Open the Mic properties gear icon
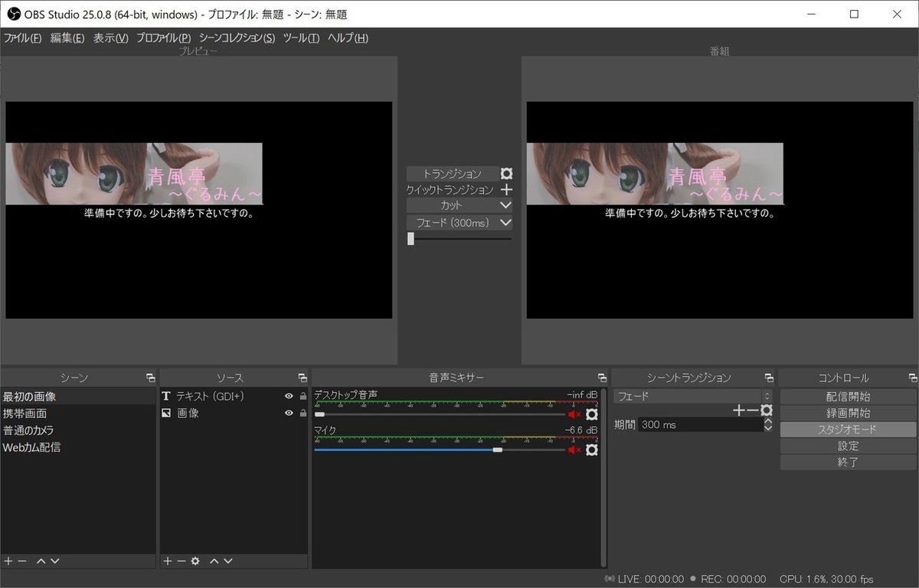This screenshot has height=588, width=919. (x=591, y=450)
